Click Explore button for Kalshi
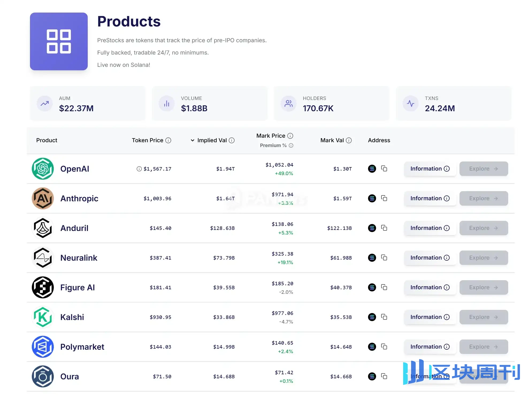This screenshot has width=532, height=397. pyautogui.click(x=484, y=317)
